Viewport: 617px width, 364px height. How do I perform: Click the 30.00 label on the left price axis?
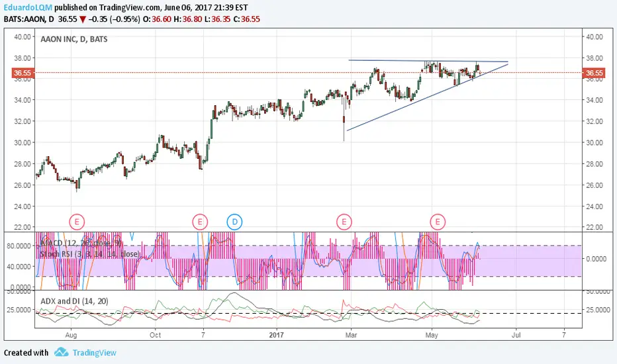(x=22, y=142)
